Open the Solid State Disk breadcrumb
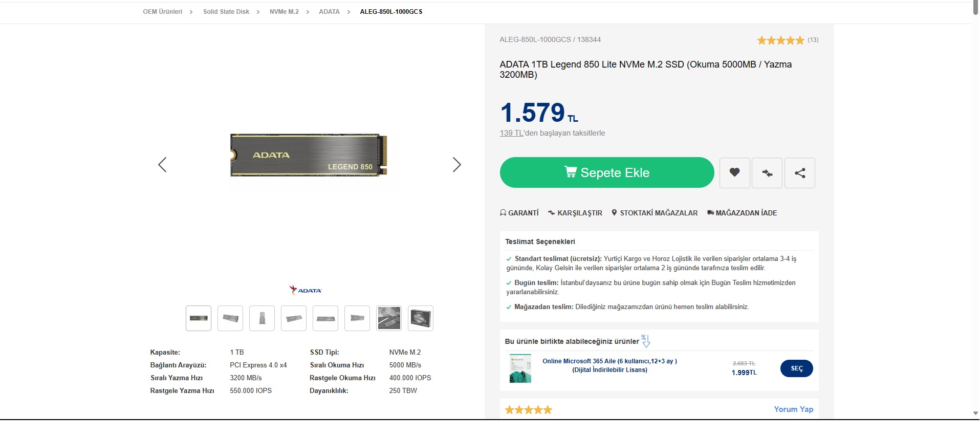This screenshot has width=980, height=437. (226, 12)
